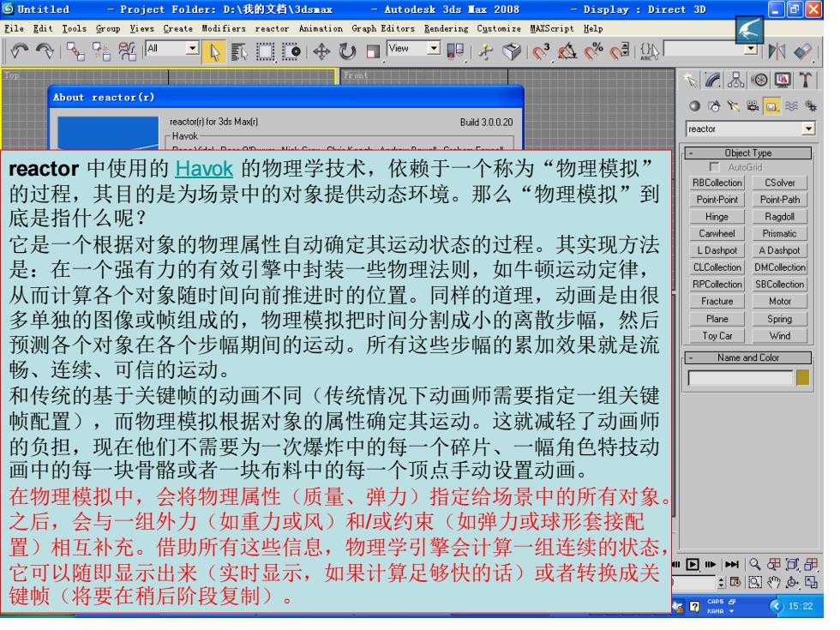Select the Geometry category sphere icon
Viewport: 840px width, 630px height.
pyautogui.click(x=694, y=106)
